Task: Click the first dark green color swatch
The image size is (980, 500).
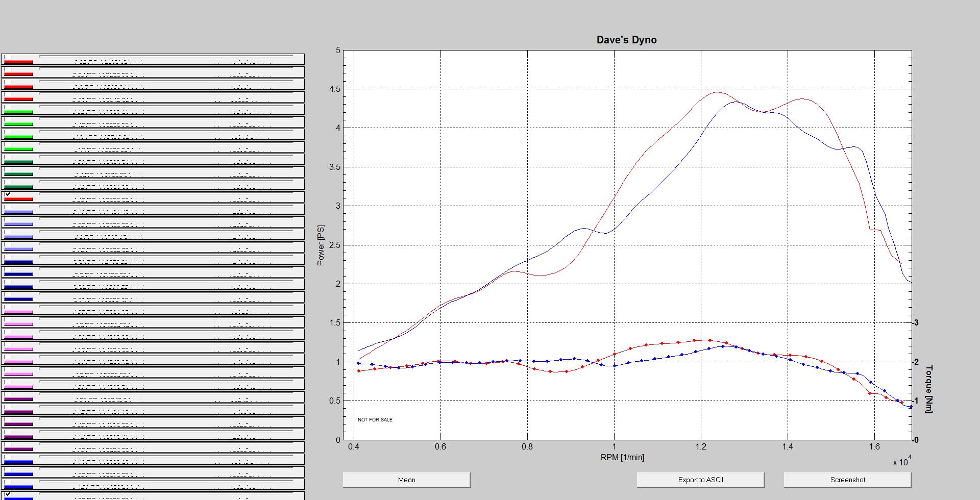Action: [x=18, y=162]
